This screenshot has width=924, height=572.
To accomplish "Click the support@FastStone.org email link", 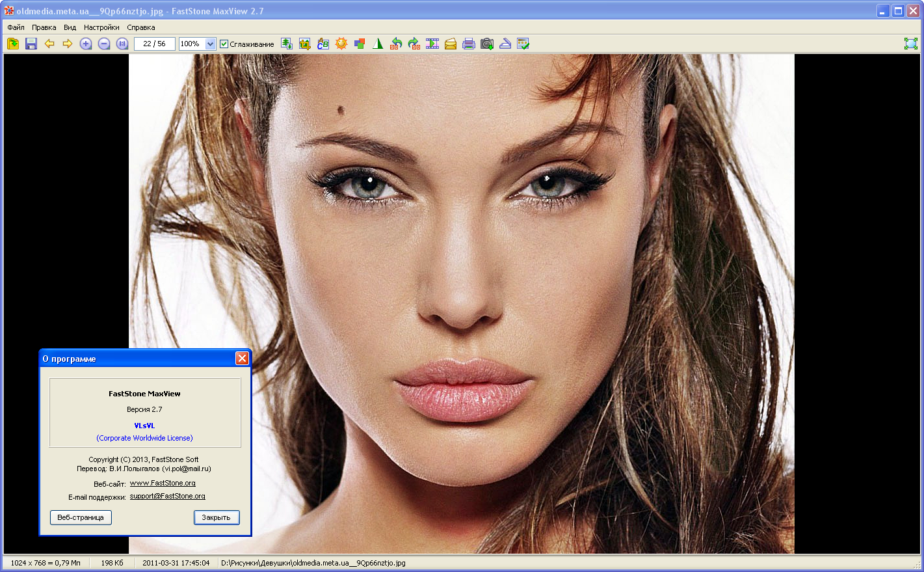I will [168, 496].
